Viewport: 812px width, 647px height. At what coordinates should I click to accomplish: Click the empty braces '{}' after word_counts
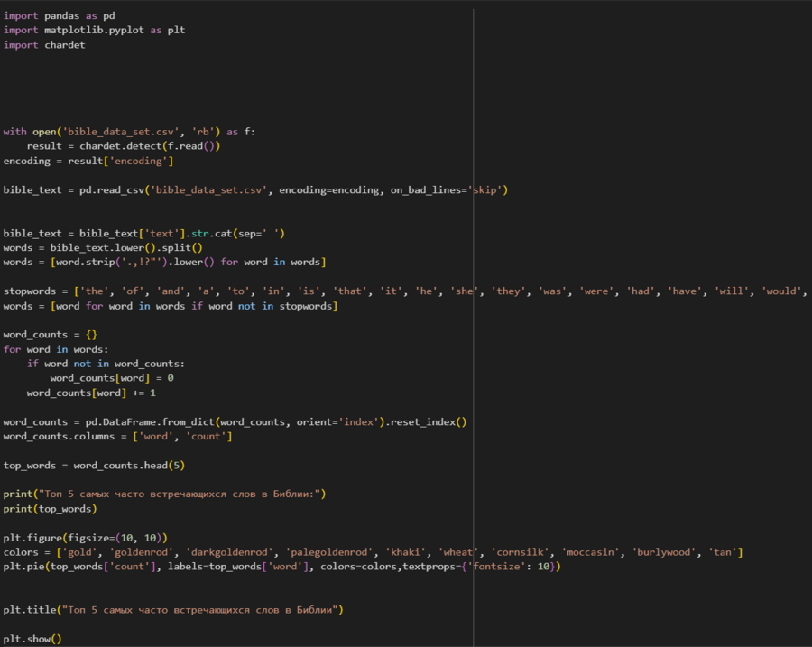pyautogui.click(x=91, y=335)
